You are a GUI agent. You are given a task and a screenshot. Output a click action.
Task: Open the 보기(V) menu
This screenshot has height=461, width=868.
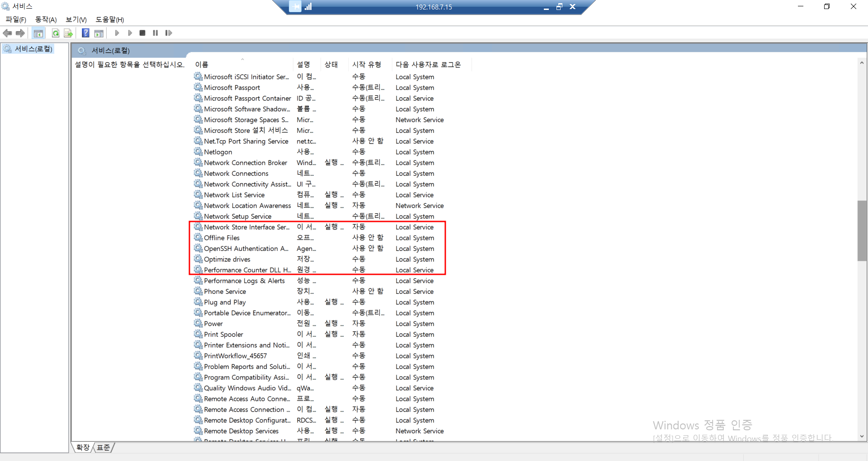[x=76, y=19]
